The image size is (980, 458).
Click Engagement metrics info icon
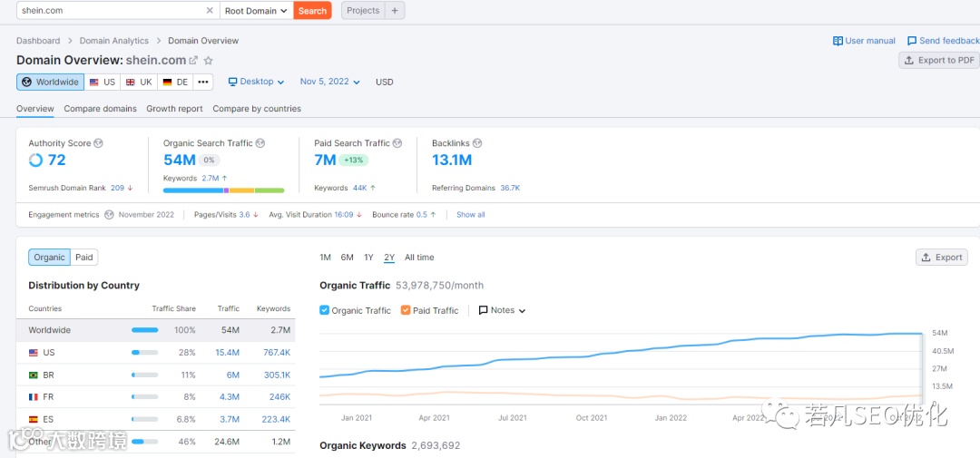pyautogui.click(x=109, y=214)
